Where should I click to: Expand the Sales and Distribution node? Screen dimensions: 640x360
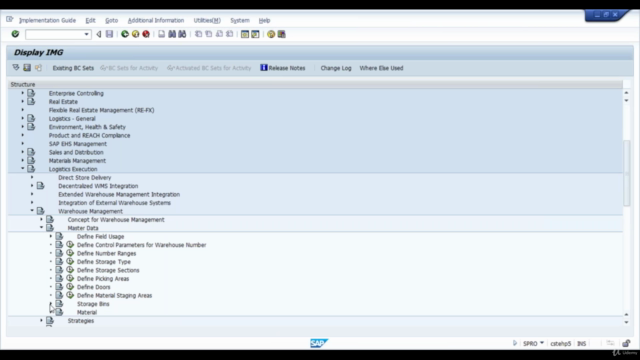[23, 152]
